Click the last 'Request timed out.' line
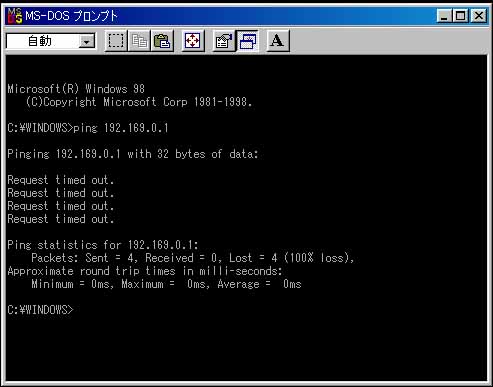This screenshot has height=387, width=493. [x=61, y=219]
